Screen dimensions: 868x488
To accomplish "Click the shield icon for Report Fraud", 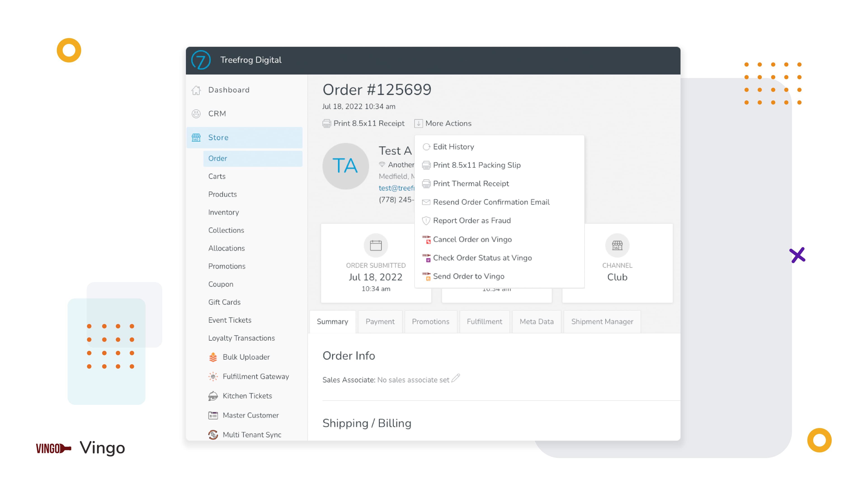I will click(426, 221).
